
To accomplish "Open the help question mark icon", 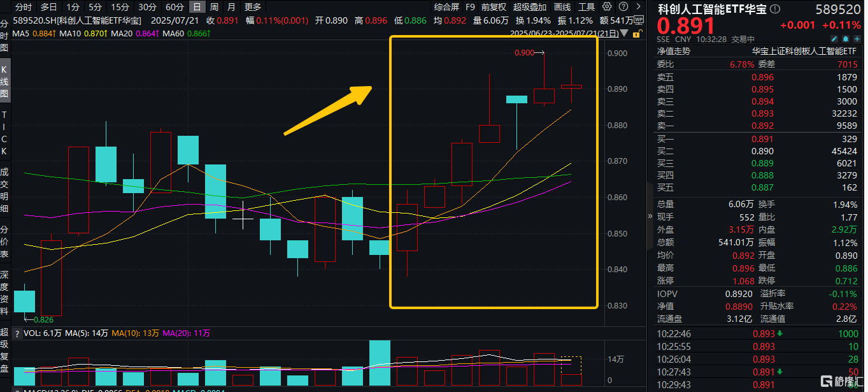I will pos(622,7).
